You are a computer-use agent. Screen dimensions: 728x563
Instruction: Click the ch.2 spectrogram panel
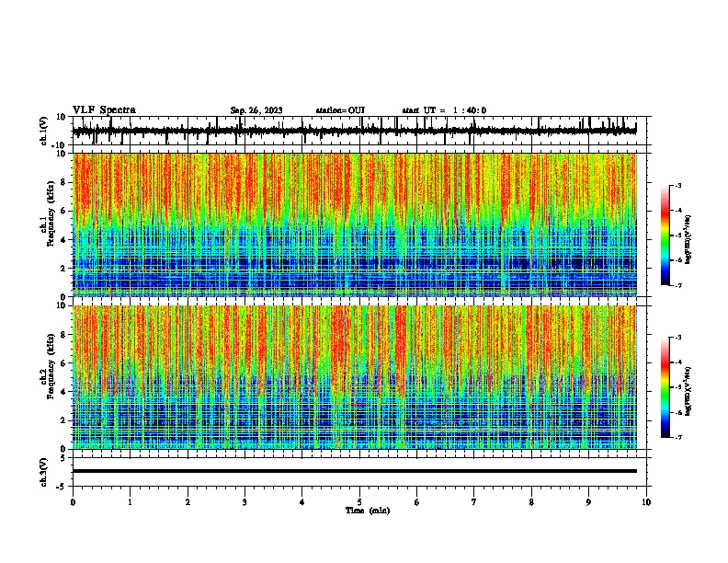[354, 377]
